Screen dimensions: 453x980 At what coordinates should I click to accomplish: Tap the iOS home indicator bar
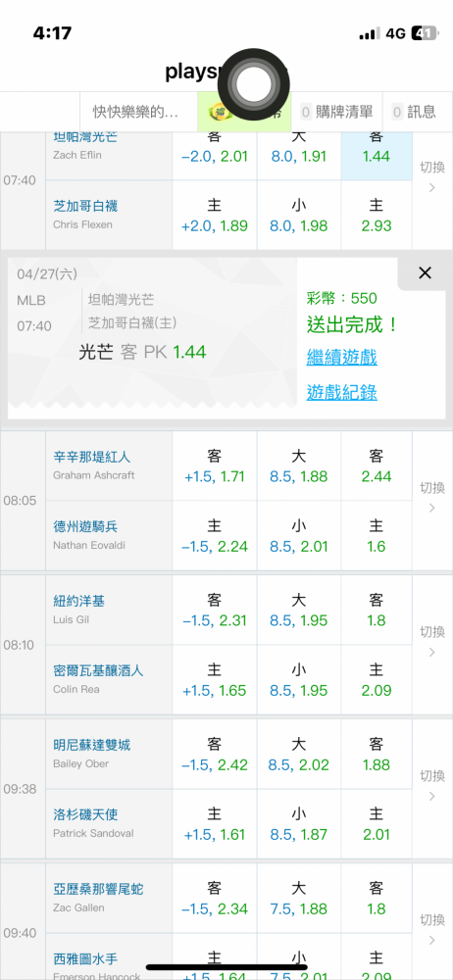pyautogui.click(x=226, y=967)
